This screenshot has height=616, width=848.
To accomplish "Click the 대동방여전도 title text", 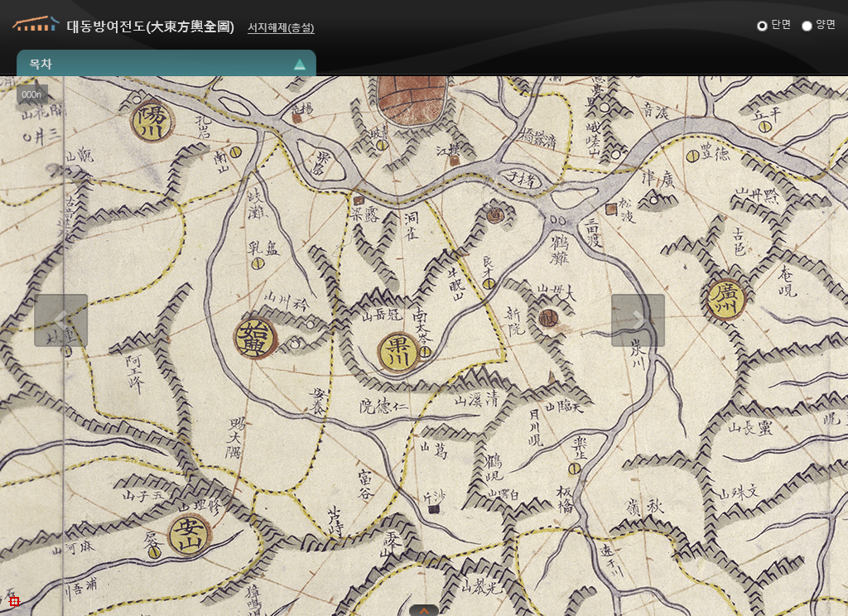I will coord(151,26).
